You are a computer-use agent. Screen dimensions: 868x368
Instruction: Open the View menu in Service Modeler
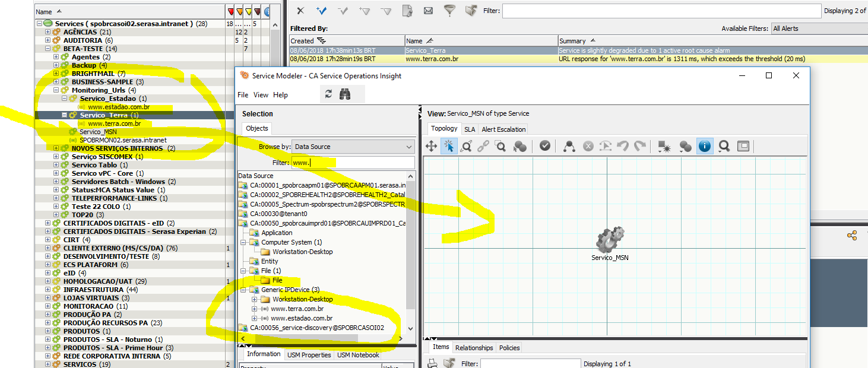[261, 94]
